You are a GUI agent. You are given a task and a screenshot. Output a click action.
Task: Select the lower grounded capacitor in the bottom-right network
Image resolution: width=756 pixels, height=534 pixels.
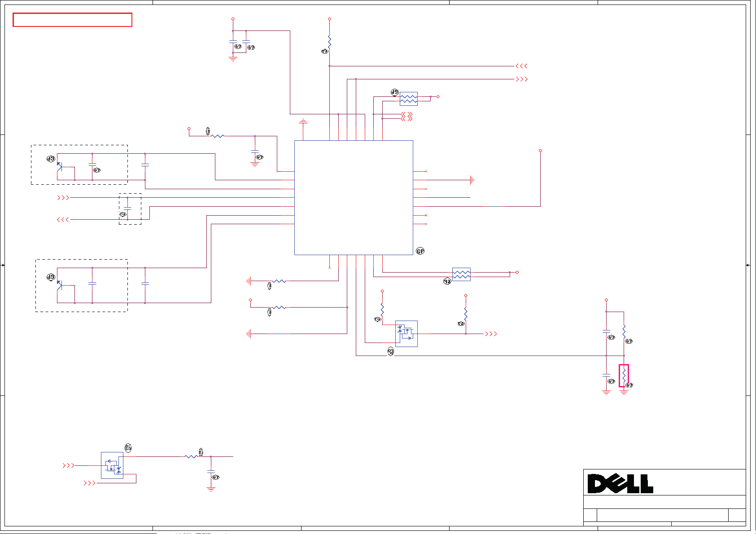point(606,375)
